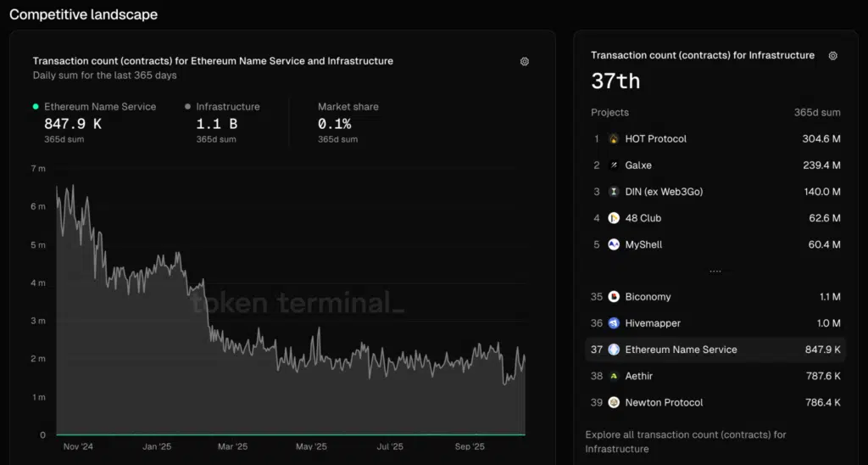The width and height of the screenshot is (868, 465).
Task: Click the 7 m y-axis label
Action: tap(38, 169)
